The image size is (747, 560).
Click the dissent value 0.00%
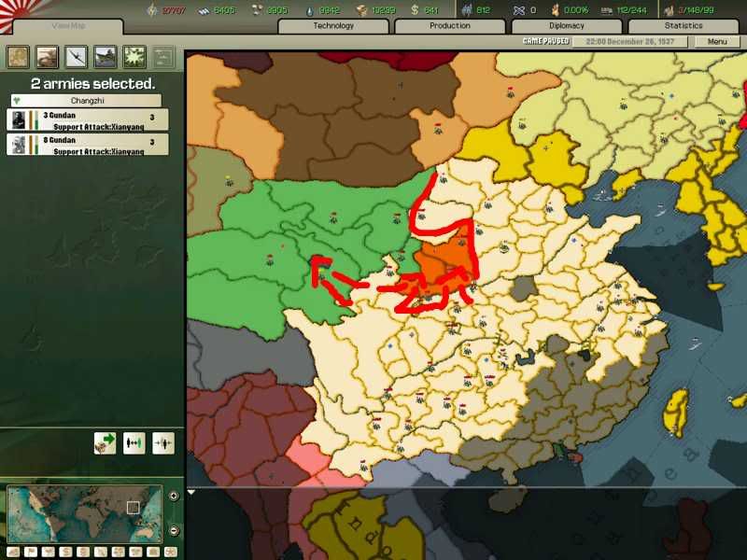(x=576, y=10)
